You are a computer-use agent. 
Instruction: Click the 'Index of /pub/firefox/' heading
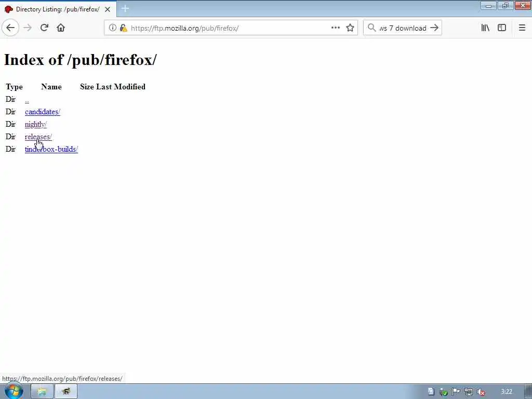tap(81, 60)
